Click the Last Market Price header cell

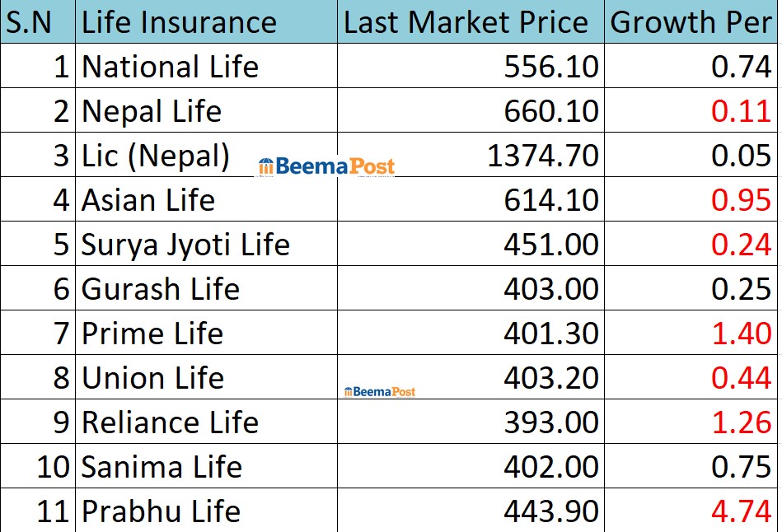coord(466,22)
